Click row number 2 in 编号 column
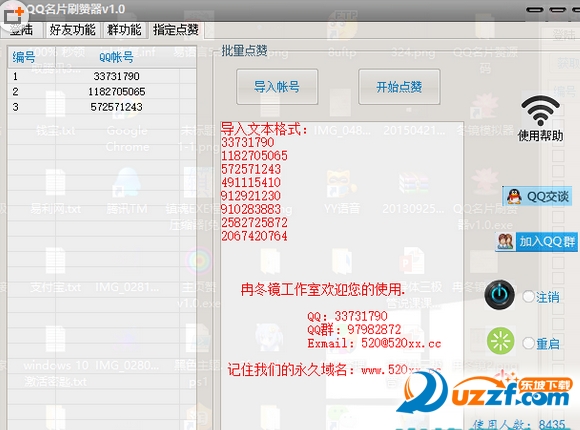The image size is (580, 430). 15,91
